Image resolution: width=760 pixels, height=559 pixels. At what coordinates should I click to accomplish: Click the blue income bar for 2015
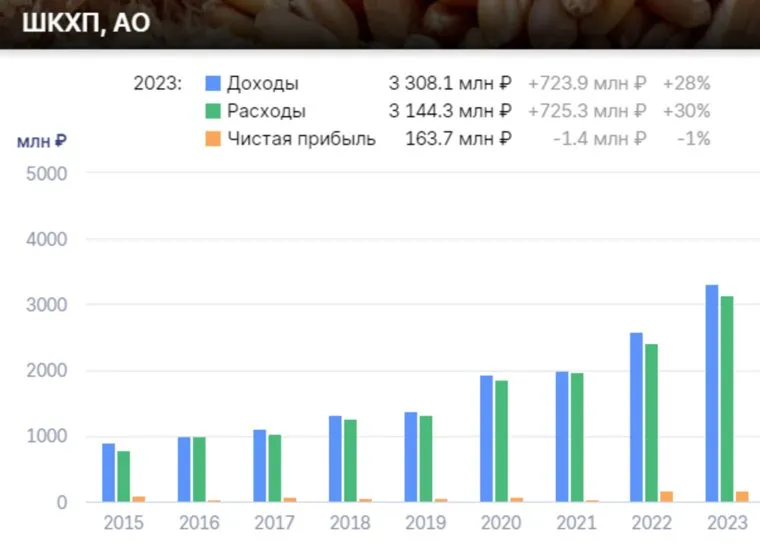tap(109, 472)
